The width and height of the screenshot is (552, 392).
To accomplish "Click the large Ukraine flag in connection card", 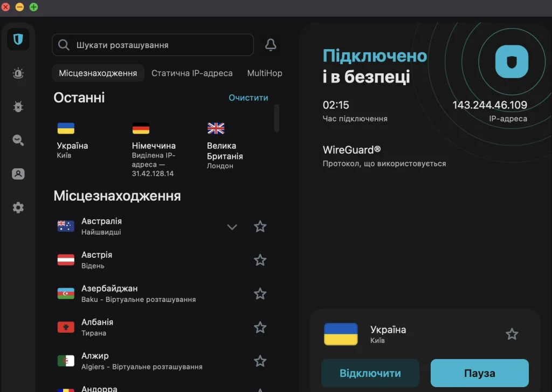I will click(341, 334).
